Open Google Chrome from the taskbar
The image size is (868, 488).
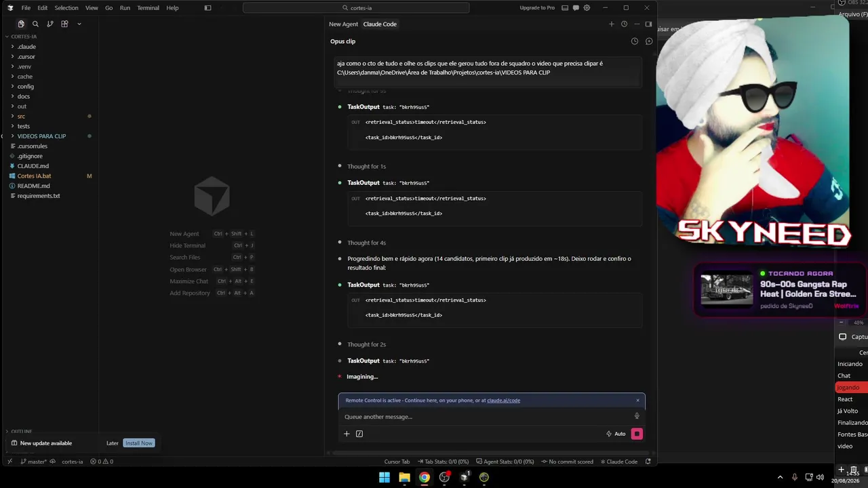424,477
